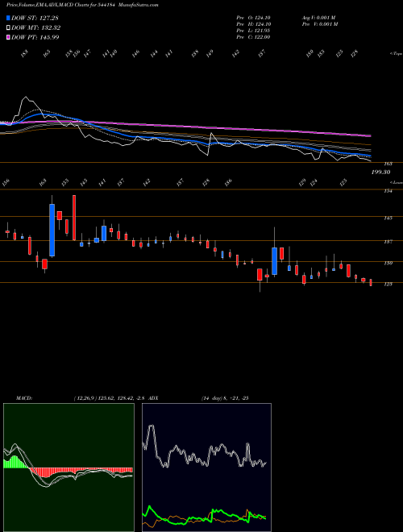Click the 154 price axis label
Screen dimensions: 403x532
(x=388, y=191)
